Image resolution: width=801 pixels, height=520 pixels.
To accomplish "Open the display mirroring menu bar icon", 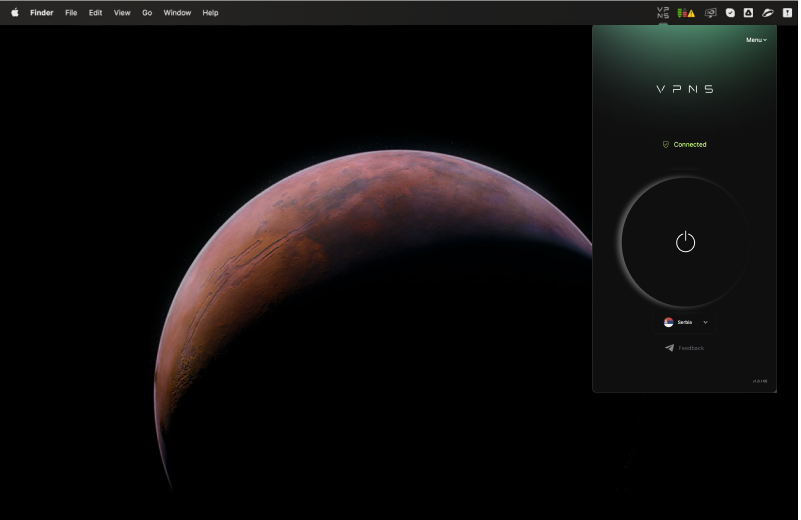I will (710, 13).
